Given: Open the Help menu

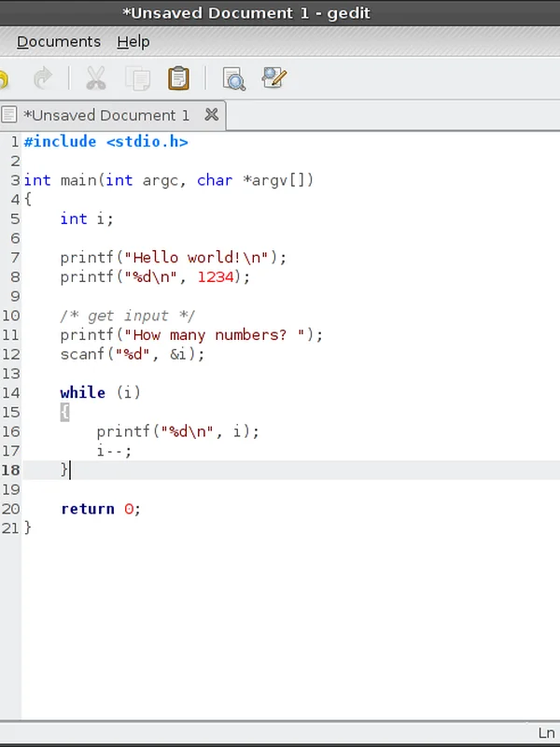Looking at the screenshot, I should (x=133, y=42).
